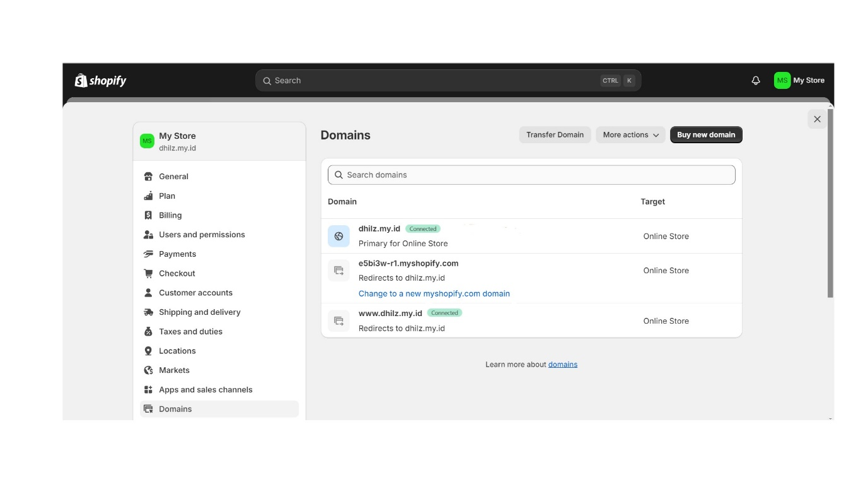The image size is (868, 482).
Task: Click the redirect icon for e5bi3w-r1.myshopify.com
Action: pos(339,271)
